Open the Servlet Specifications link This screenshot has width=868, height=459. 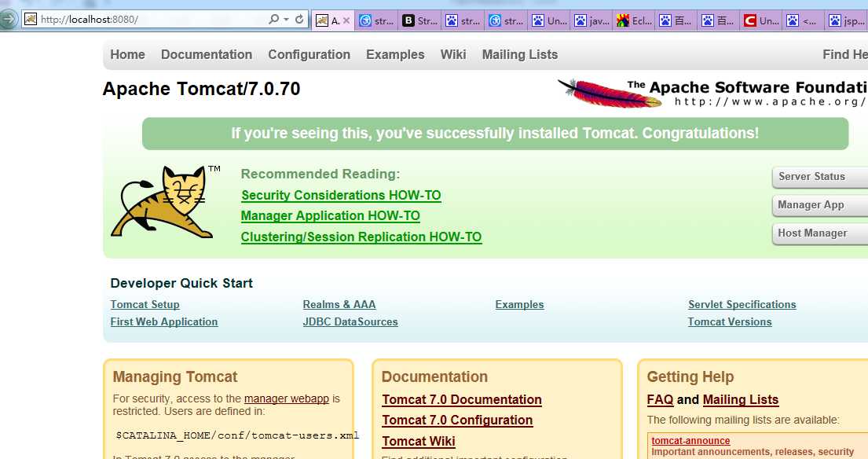tap(742, 304)
